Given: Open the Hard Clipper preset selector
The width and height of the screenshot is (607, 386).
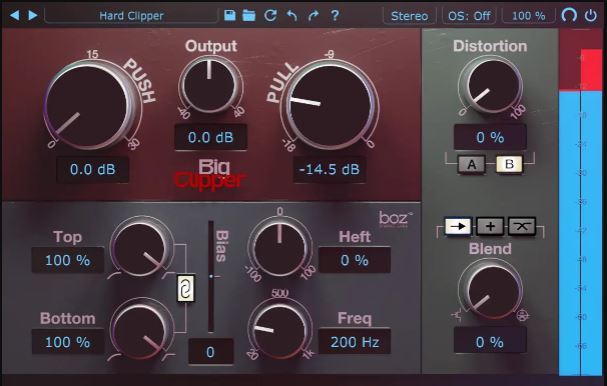Looking at the screenshot, I should [131, 16].
